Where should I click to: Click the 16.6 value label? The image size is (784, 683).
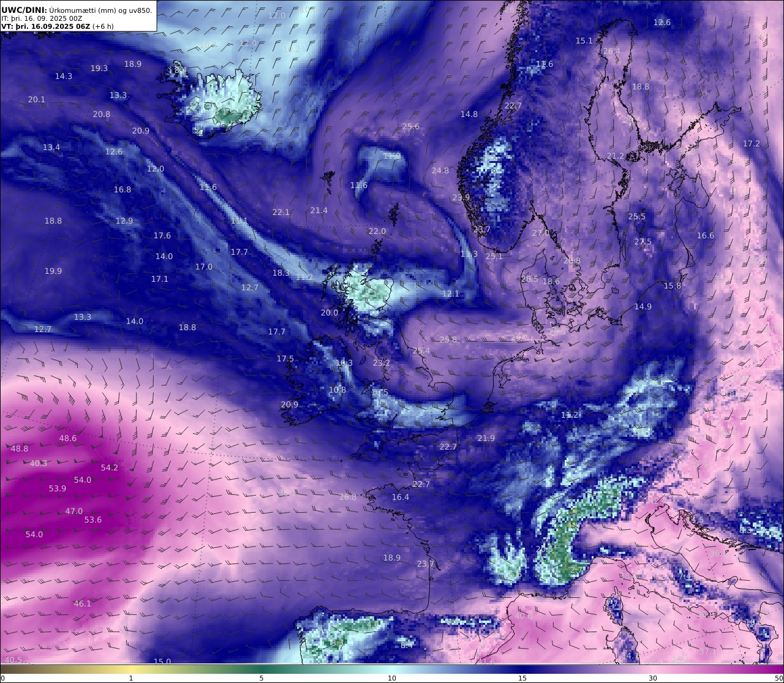706,235
